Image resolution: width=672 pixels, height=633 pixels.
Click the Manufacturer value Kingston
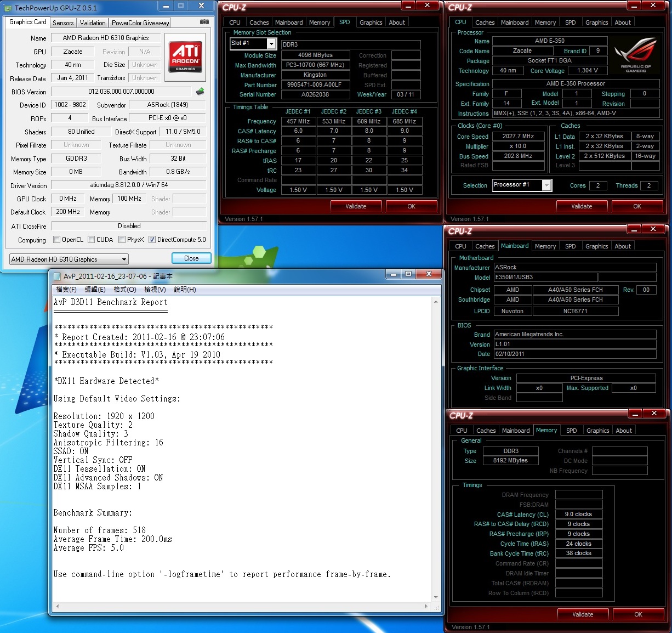tap(315, 75)
